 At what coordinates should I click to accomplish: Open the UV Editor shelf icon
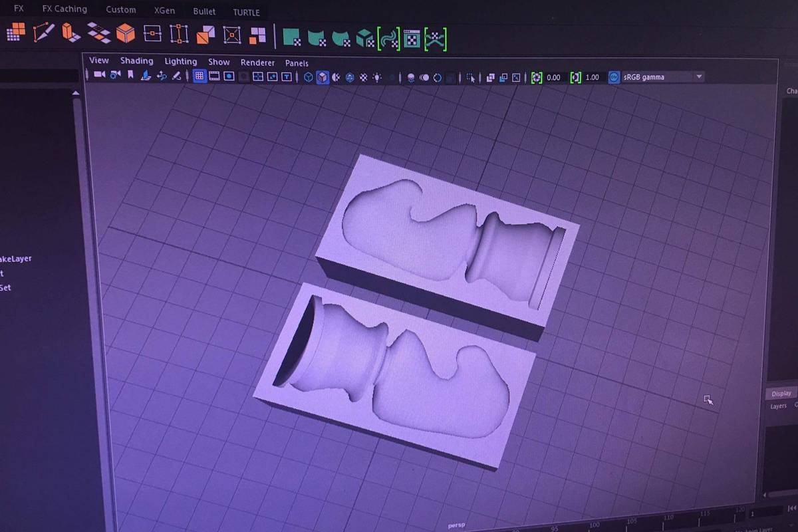(x=412, y=40)
